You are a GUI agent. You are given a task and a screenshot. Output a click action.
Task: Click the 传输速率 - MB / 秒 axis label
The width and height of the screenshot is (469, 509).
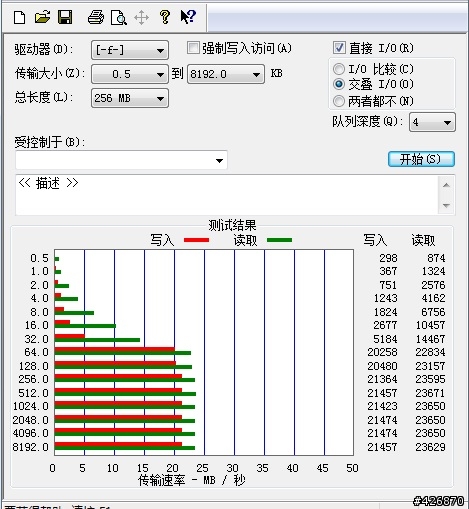click(192, 480)
